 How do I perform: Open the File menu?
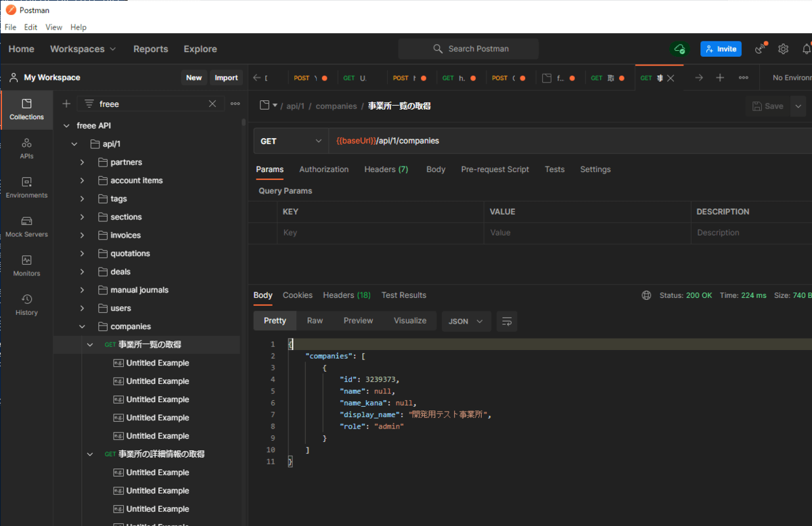click(10, 27)
